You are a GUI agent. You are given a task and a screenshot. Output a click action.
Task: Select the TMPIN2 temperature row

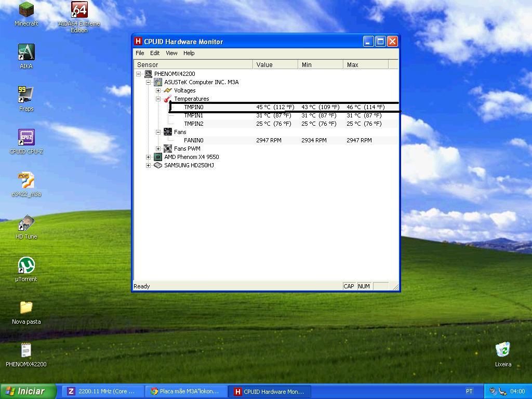point(284,124)
